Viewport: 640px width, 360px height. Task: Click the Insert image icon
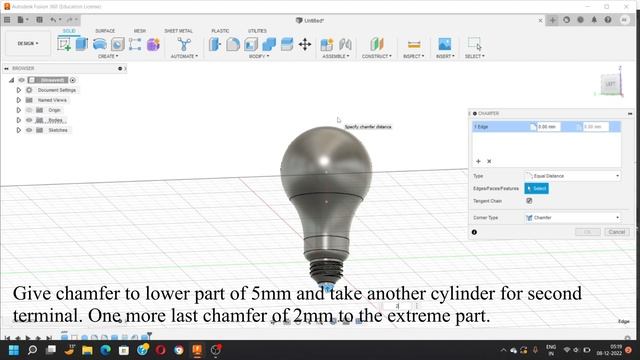pos(444,44)
